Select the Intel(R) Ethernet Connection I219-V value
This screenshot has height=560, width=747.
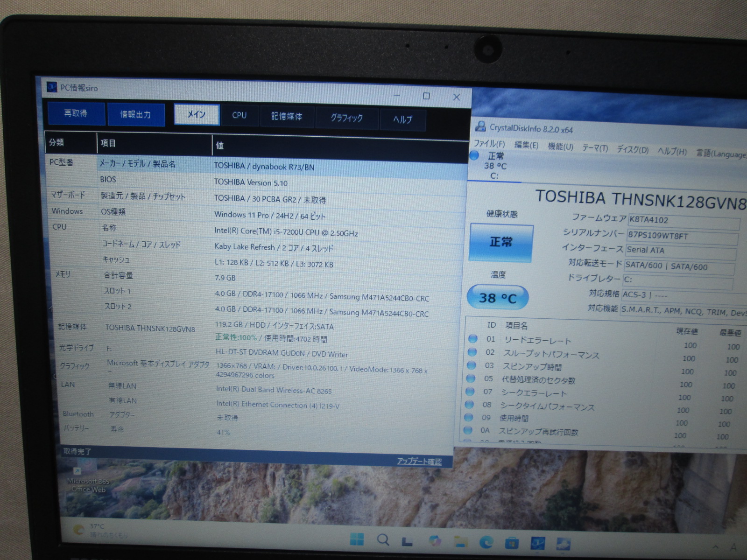[278, 405]
